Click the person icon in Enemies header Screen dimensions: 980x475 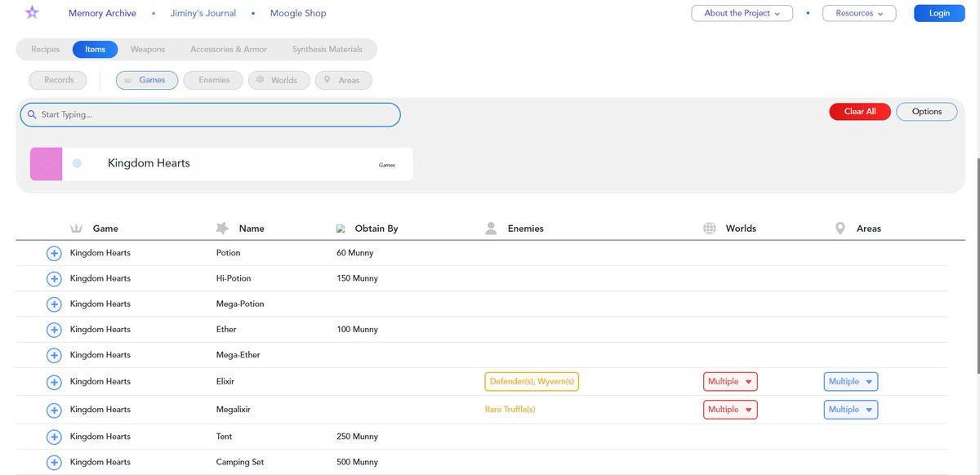(x=491, y=229)
